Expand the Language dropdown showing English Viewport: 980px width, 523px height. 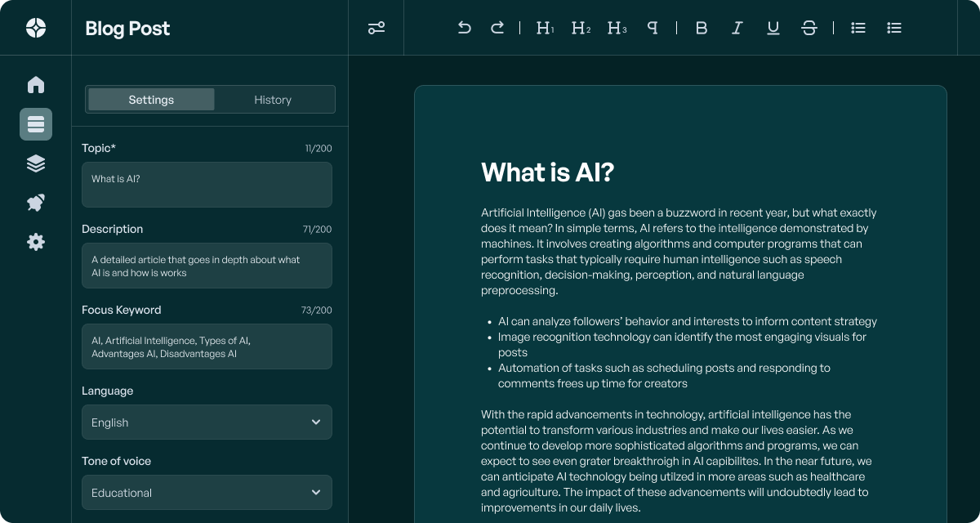point(207,422)
